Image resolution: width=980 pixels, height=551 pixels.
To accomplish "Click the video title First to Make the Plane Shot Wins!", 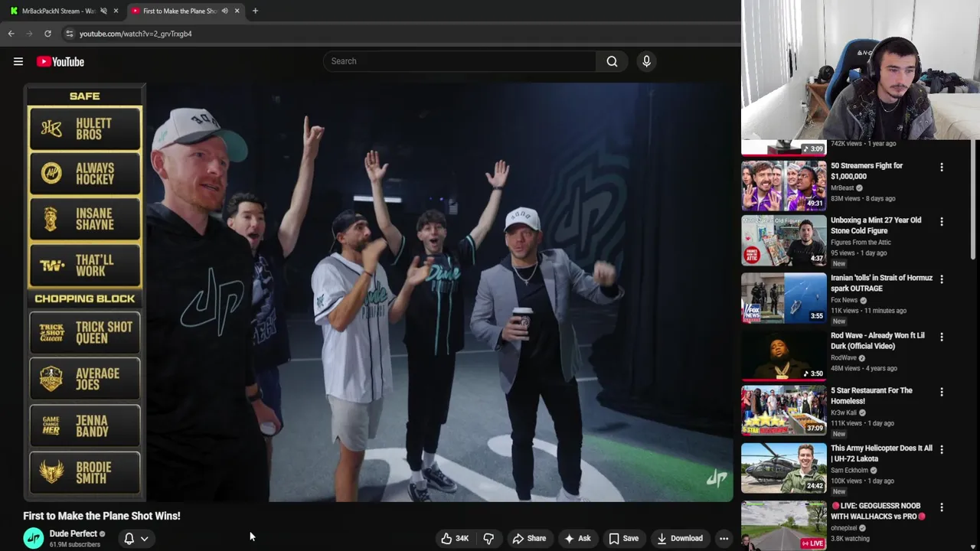I will [x=102, y=516].
